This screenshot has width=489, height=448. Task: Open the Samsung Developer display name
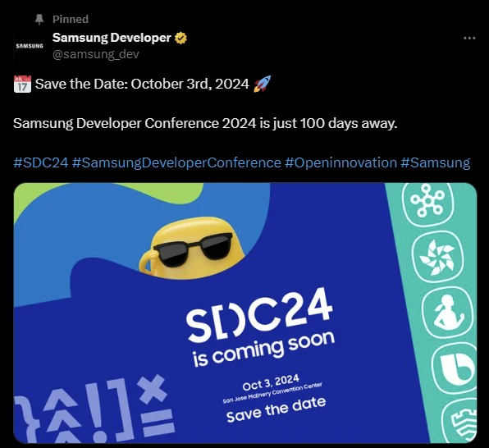pyautogui.click(x=112, y=38)
